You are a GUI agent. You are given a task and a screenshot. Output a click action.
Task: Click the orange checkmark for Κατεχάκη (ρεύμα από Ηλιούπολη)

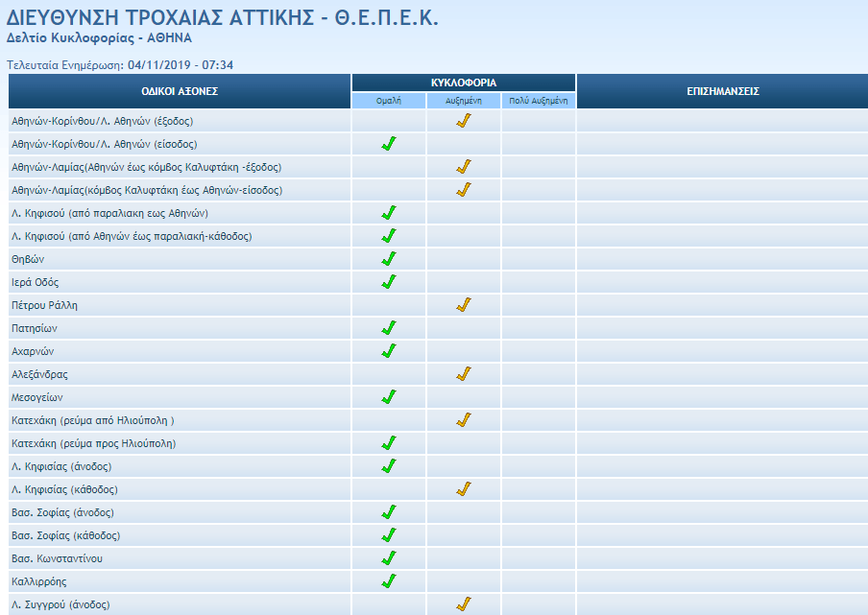tap(464, 420)
